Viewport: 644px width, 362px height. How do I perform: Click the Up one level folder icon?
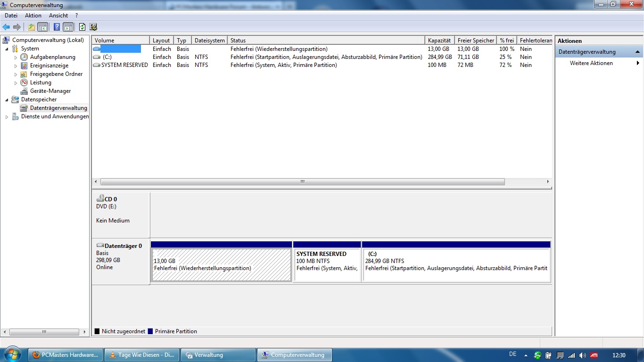31,27
